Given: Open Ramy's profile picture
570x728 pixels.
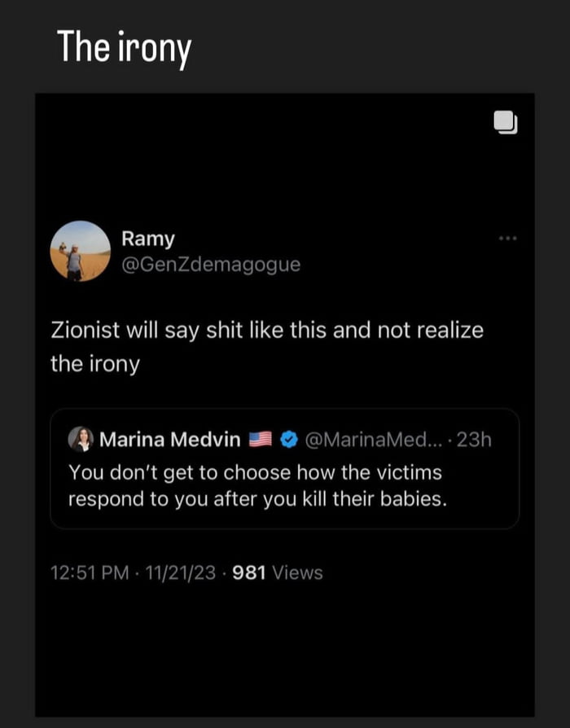Looking at the screenshot, I should [x=81, y=252].
